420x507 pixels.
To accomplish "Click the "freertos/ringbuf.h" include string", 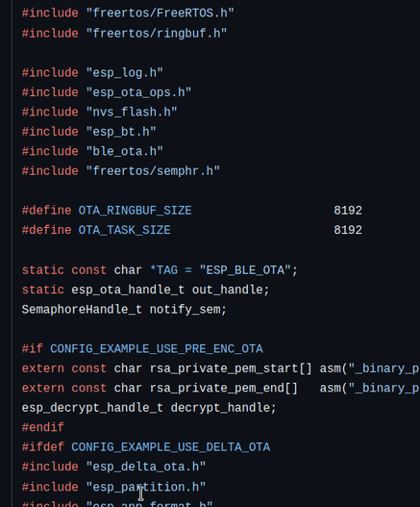I will click(157, 34).
